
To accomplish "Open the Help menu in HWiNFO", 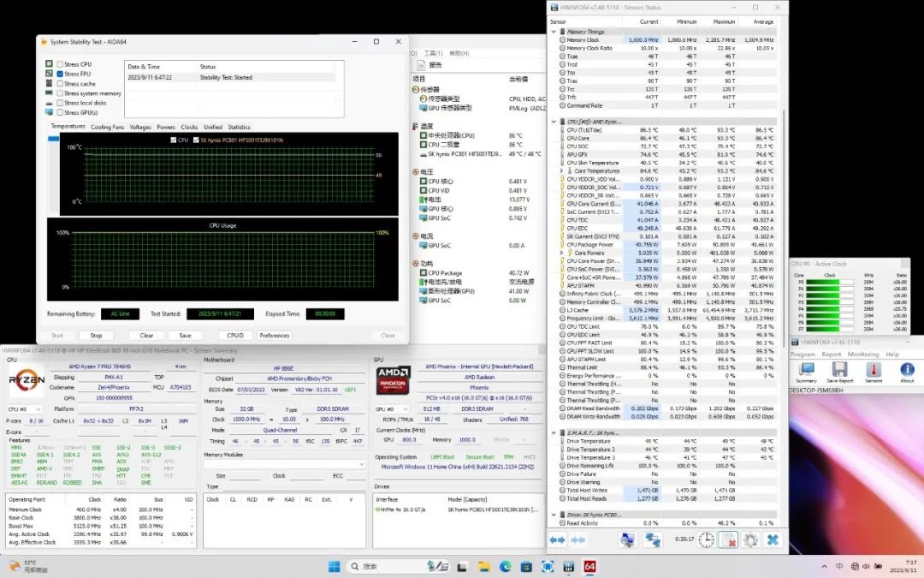I will 892,355.
